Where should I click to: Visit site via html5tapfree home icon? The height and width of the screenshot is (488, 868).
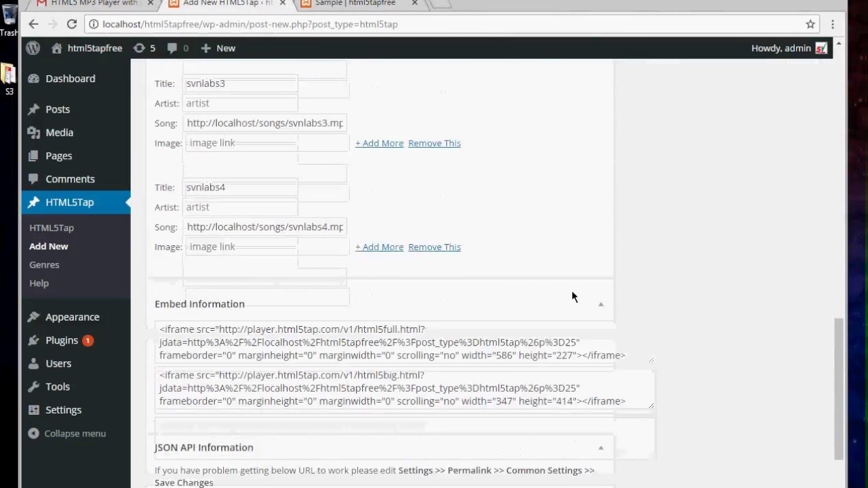click(x=57, y=48)
